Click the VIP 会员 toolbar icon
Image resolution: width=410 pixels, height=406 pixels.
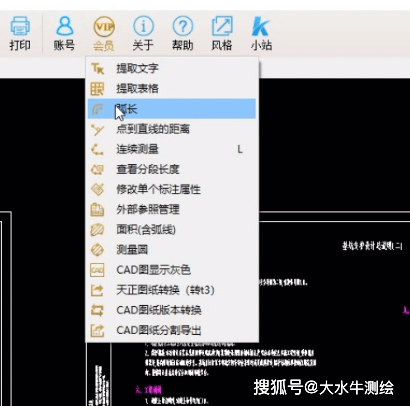104,26
